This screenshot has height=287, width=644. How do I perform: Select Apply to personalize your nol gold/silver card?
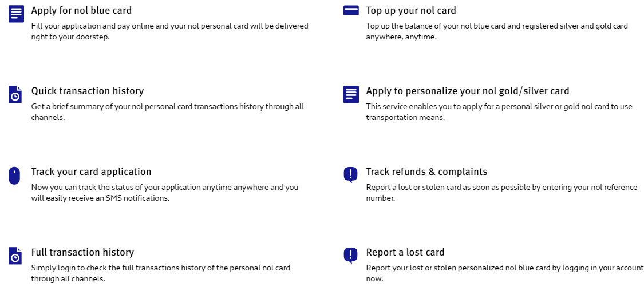[468, 91]
